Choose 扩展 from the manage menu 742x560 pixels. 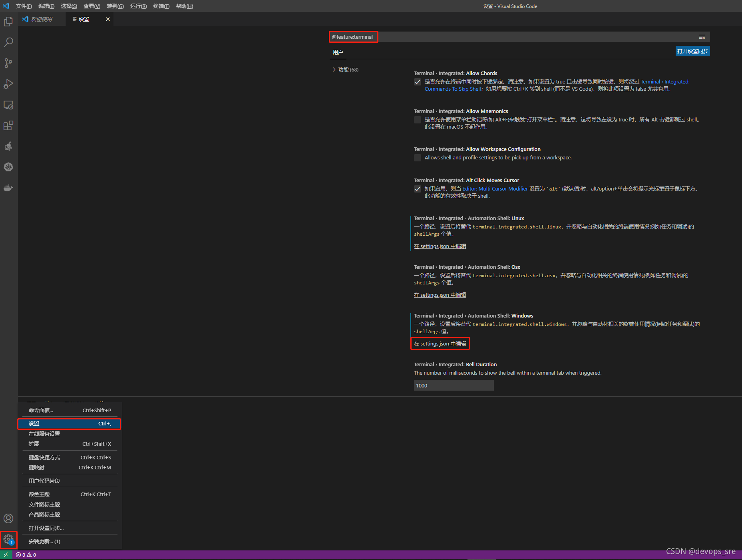pyautogui.click(x=70, y=444)
